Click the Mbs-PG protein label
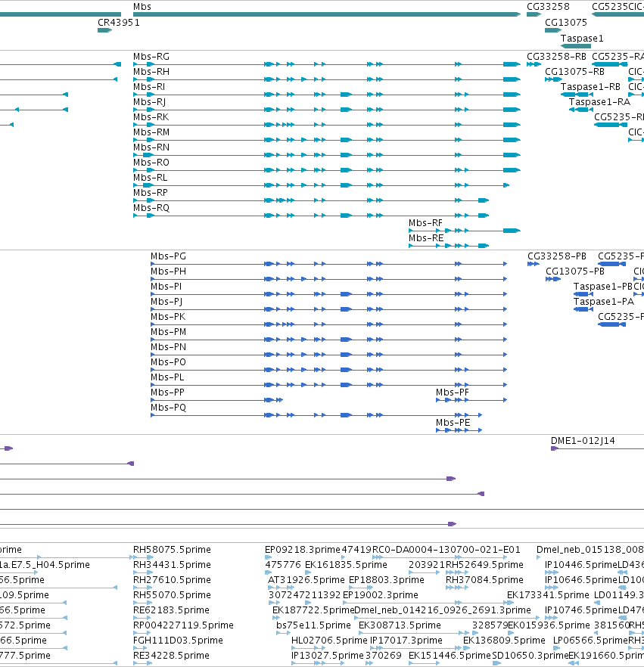This screenshot has height=667, width=644. click(168, 256)
